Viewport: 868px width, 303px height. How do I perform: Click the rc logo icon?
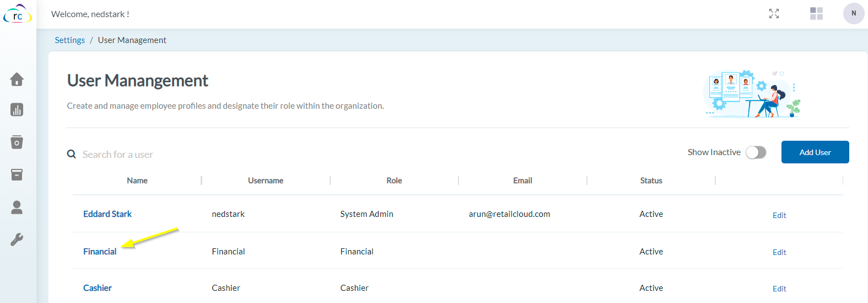tap(18, 14)
